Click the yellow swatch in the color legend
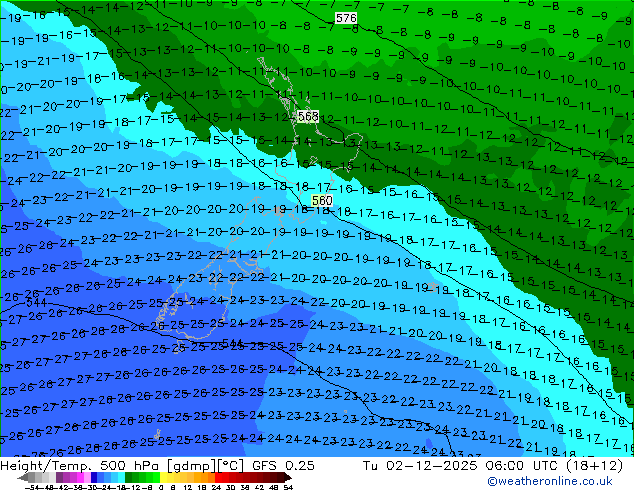Screen dimensions: 634x490 (164, 478)
